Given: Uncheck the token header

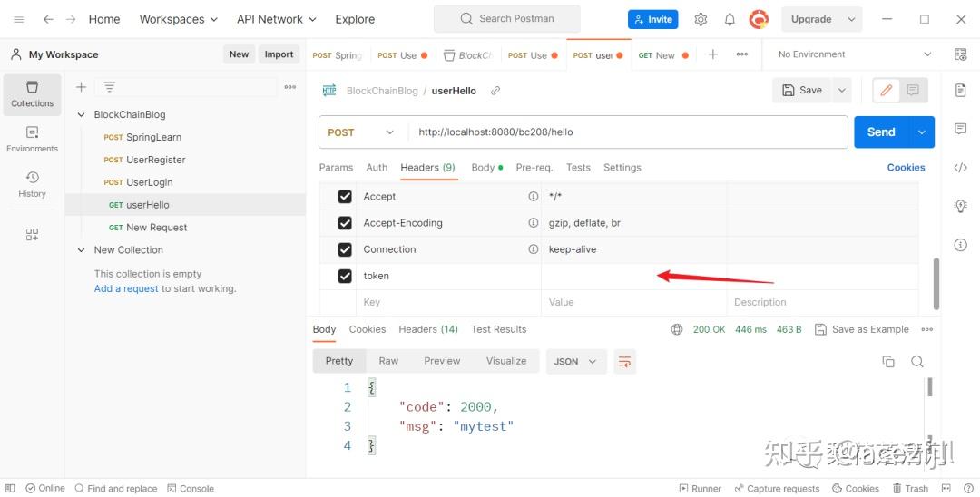Looking at the screenshot, I should 345,276.
